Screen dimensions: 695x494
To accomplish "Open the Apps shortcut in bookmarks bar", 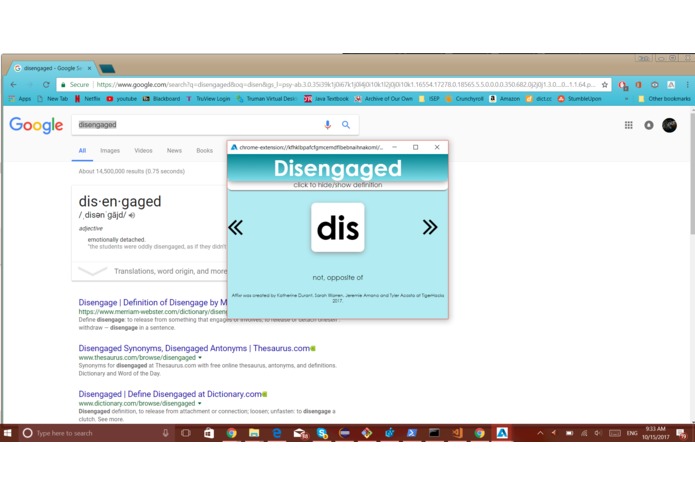I will (20, 99).
